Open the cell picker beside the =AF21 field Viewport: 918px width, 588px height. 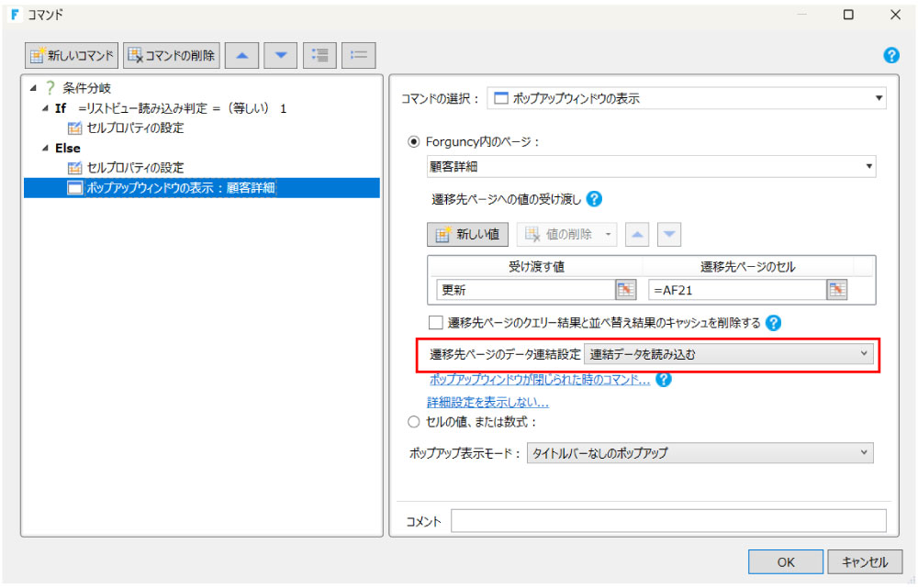pyautogui.click(x=836, y=289)
